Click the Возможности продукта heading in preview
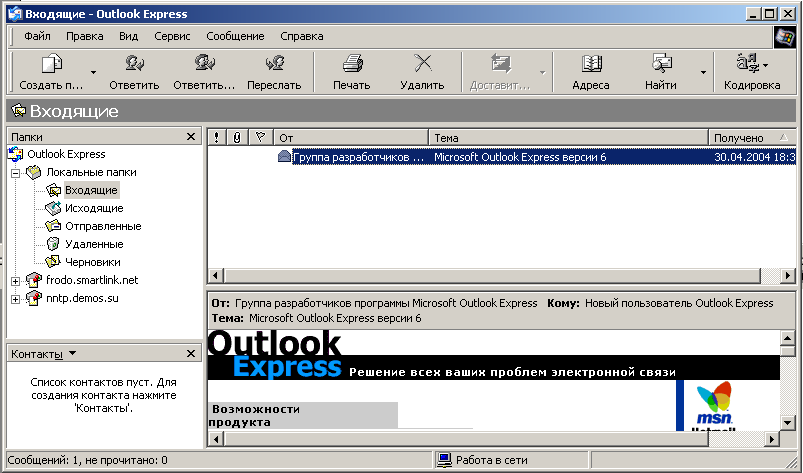Viewport: 803px width, 473px height. click(256, 416)
